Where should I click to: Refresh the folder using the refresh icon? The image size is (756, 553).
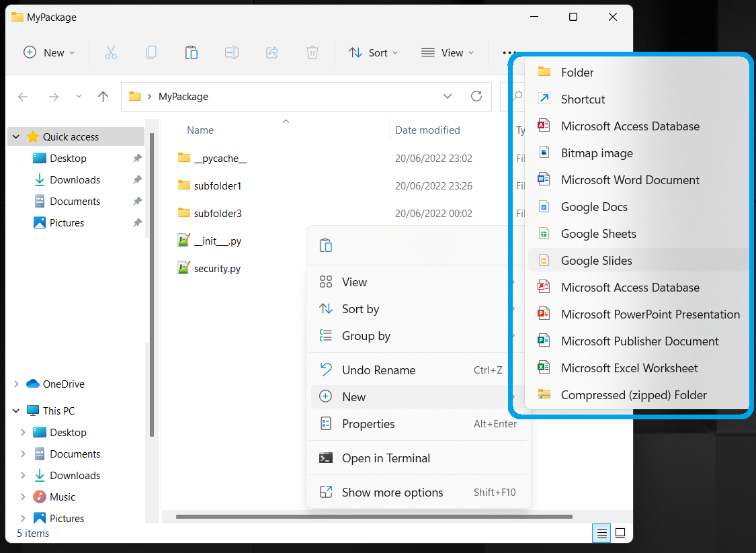476,96
